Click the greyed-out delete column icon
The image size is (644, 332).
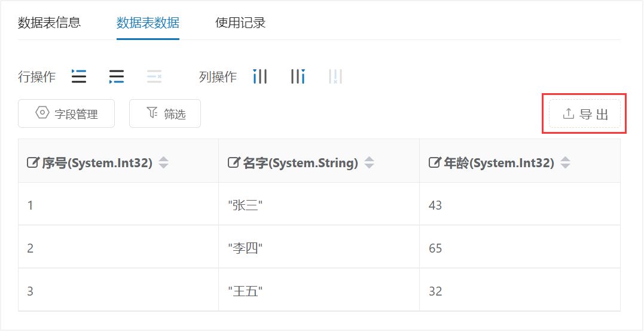point(335,76)
